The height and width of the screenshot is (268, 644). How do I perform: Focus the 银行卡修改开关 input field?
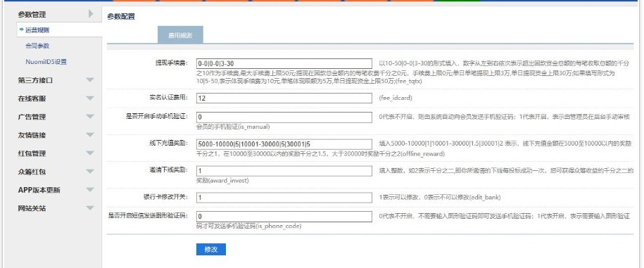(x=284, y=198)
